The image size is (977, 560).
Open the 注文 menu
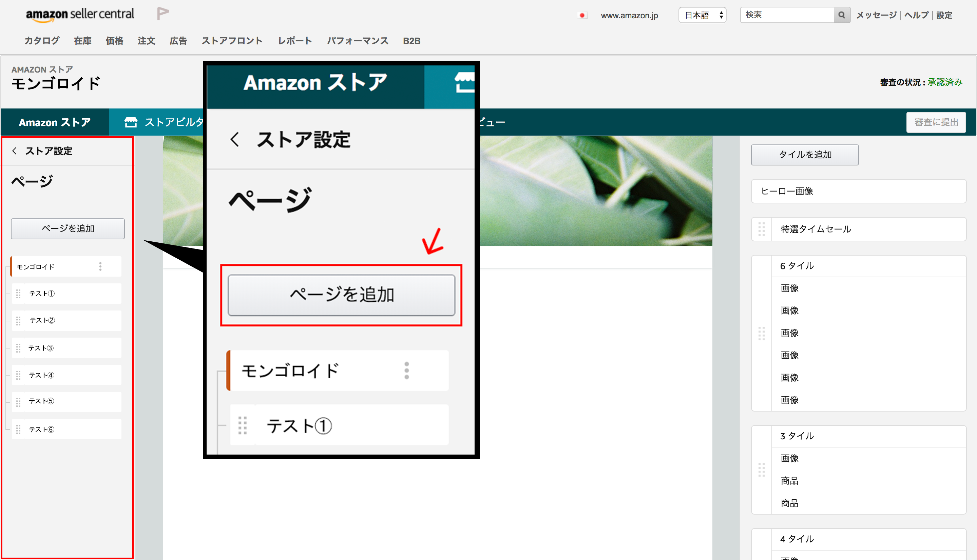point(147,41)
